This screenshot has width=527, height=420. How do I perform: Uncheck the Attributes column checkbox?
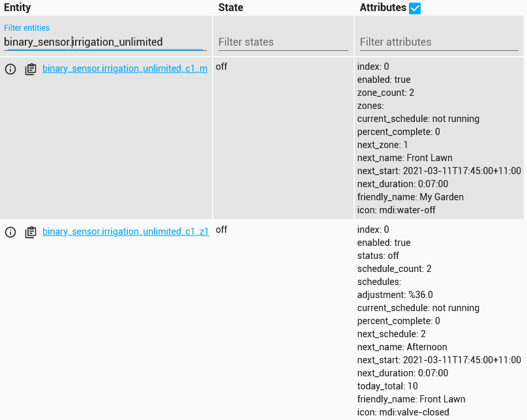(x=415, y=8)
